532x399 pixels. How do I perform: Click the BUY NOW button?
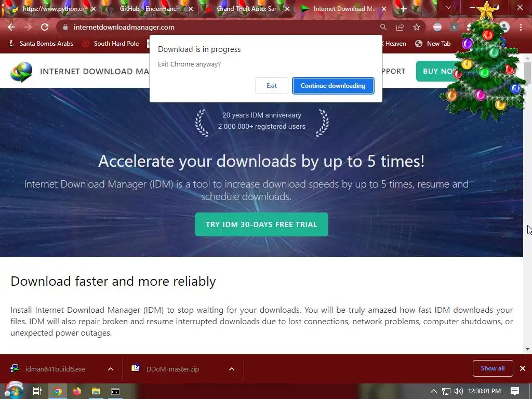[x=437, y=71]
